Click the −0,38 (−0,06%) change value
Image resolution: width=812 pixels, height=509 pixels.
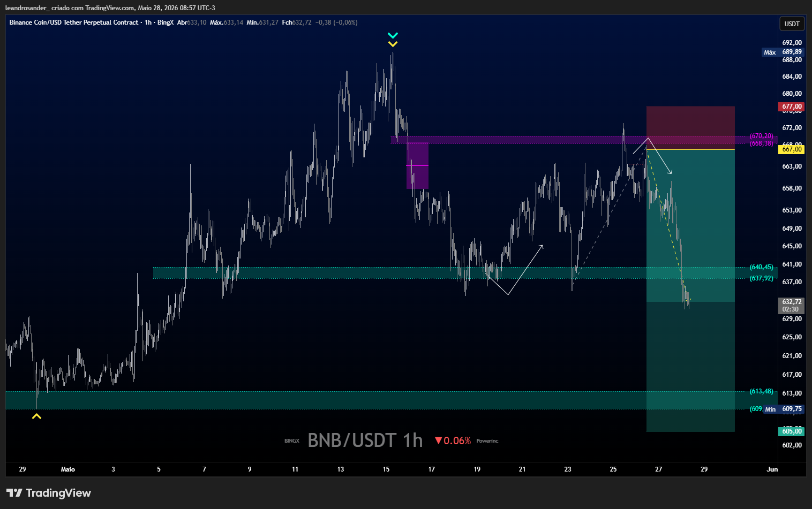[336, 22]
